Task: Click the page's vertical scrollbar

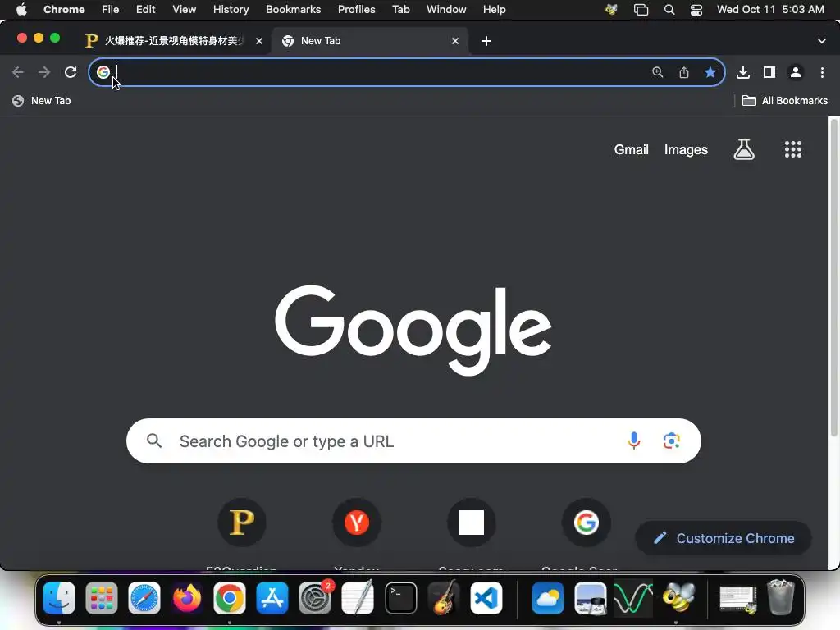Action: [x=833, y=279]
